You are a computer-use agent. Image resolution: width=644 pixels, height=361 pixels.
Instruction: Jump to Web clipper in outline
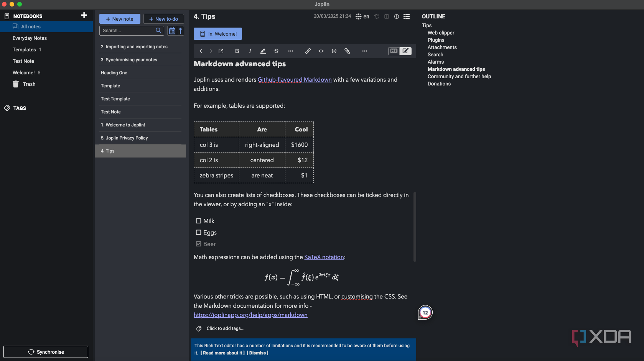[x=441, y=33]
